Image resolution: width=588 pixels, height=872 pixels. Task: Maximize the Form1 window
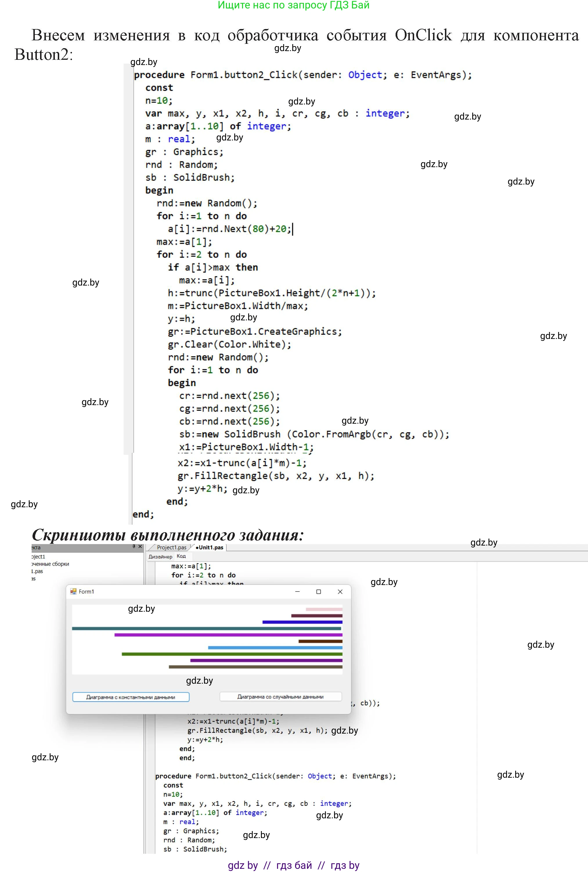point(319,592)
